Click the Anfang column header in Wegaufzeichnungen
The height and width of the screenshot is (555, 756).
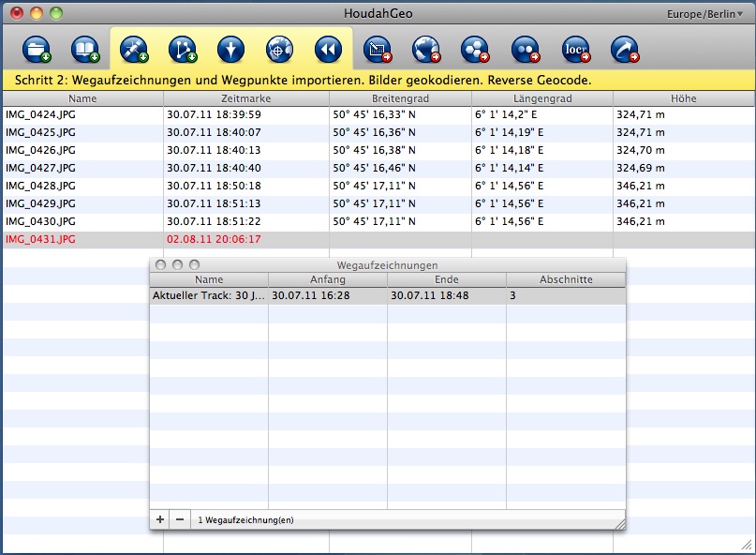[328, 279]
